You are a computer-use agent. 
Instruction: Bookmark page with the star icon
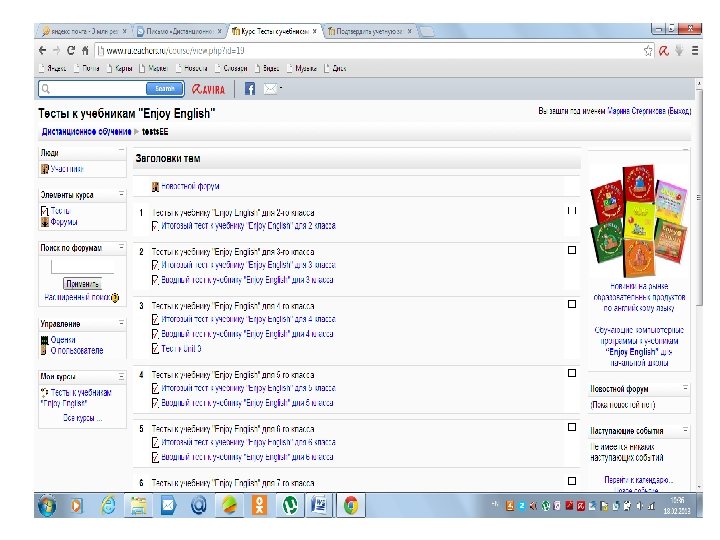coord(648,51)
